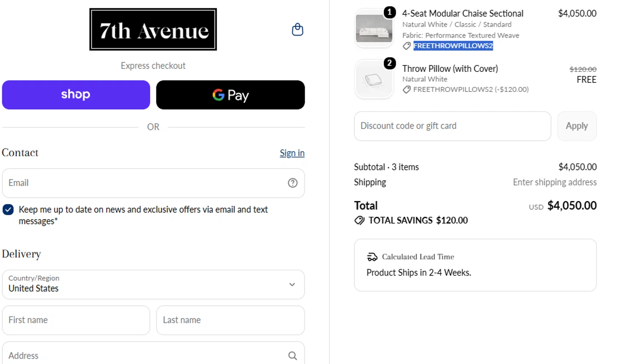Screen dimensions: 627x364
Task: Click the TOTAL SAVINGS $120.00 text
Action: pos(418,220)
